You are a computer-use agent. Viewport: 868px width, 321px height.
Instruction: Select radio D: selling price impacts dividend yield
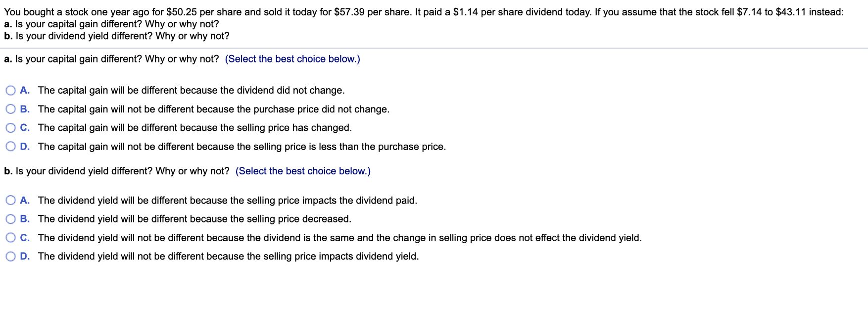coord(10,256)
